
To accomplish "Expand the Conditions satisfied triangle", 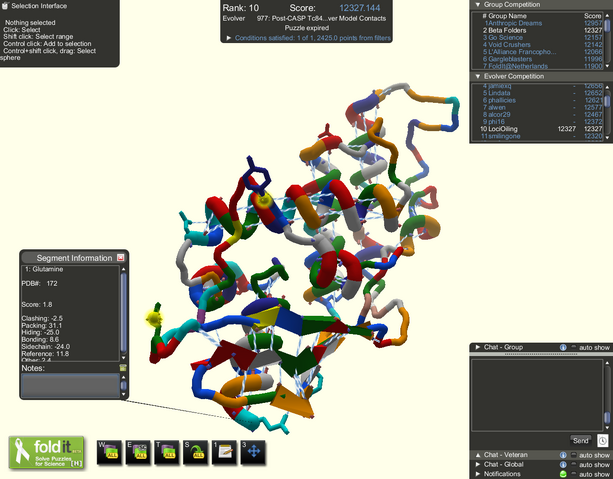I will point(229,38).
